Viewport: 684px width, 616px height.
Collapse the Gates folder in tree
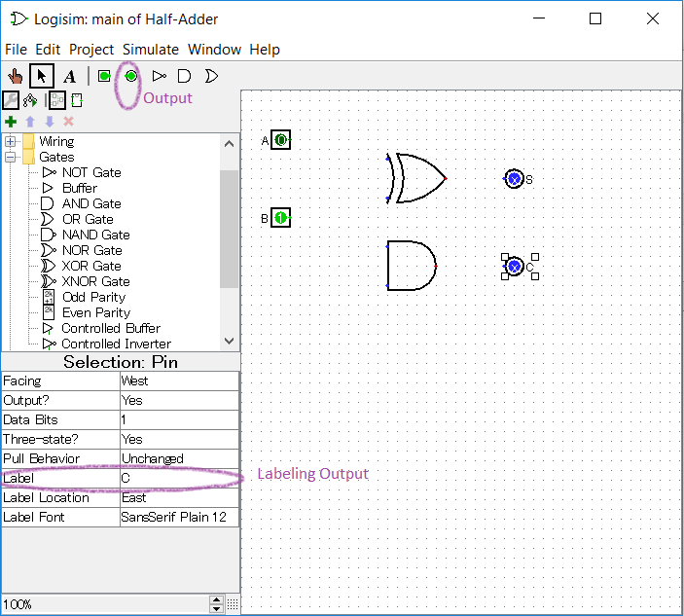11,158
